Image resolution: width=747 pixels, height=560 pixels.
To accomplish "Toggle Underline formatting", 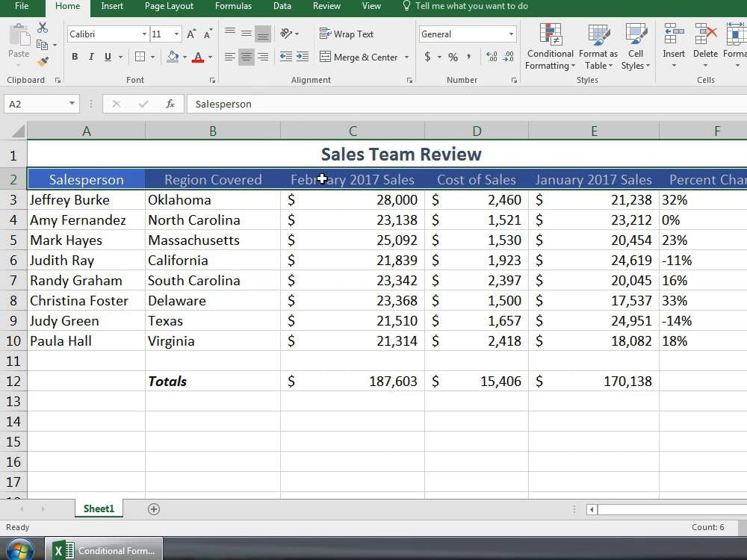I will pos(108,57).
